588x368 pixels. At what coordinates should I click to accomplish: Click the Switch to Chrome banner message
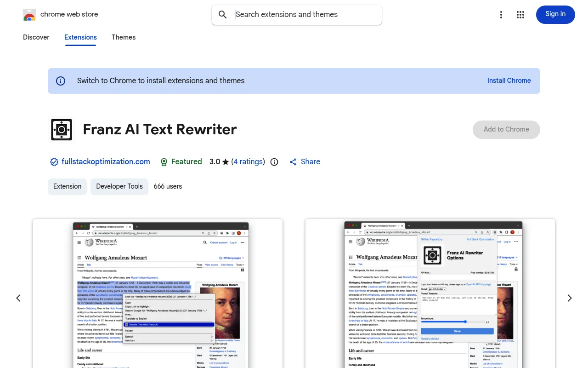click(x=161, y=81)
